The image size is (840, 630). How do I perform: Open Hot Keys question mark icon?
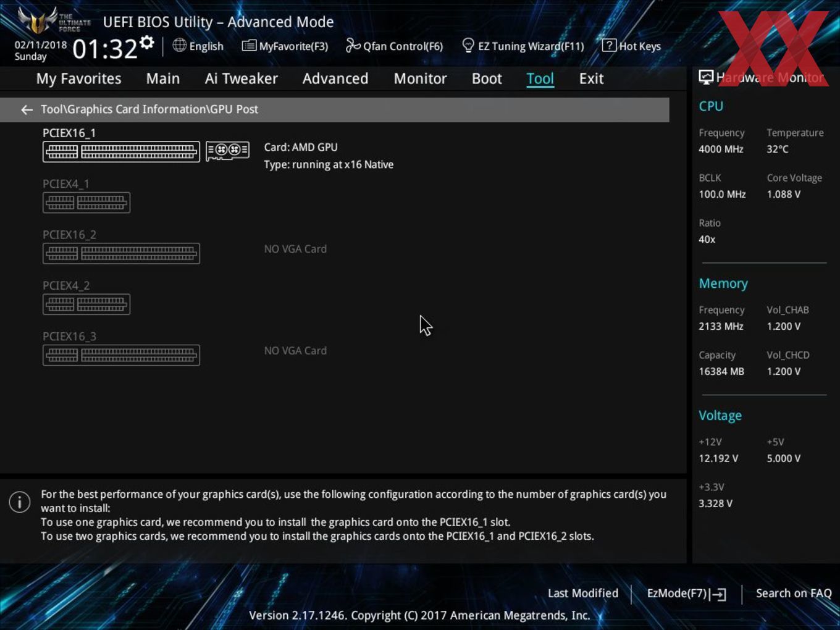click(609, 45)
